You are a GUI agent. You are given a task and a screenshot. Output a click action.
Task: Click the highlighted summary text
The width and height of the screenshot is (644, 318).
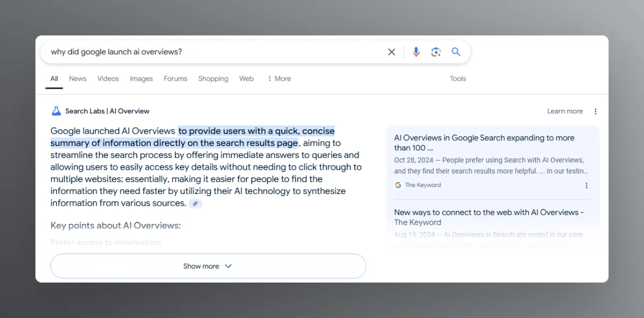point(193,137)
